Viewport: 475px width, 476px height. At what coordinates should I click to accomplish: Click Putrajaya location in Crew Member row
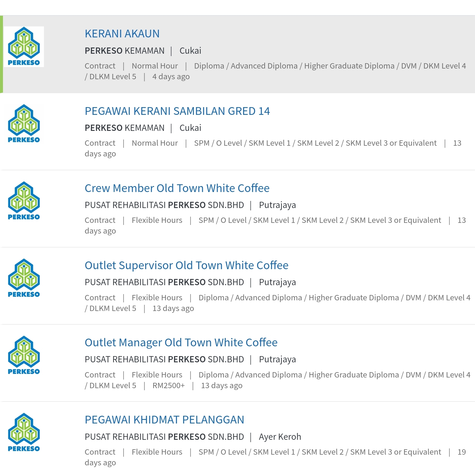tap(277, 205)
